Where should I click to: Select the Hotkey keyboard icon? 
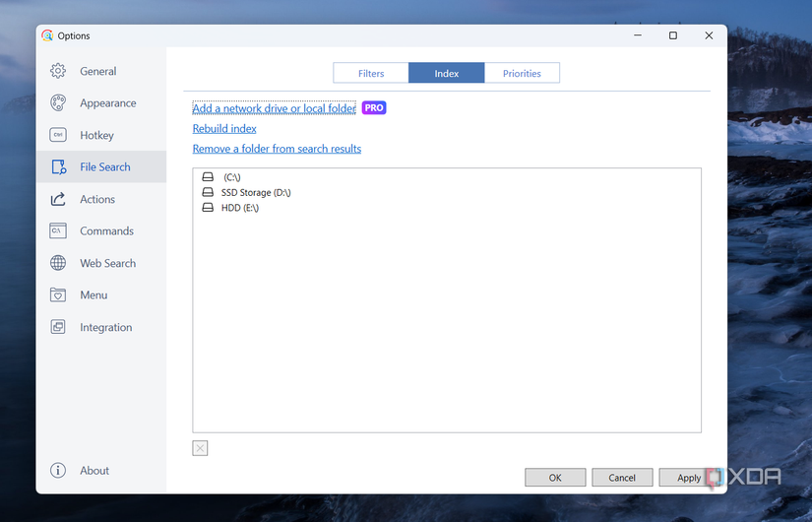pyautogui.click(x=58, y=135)
